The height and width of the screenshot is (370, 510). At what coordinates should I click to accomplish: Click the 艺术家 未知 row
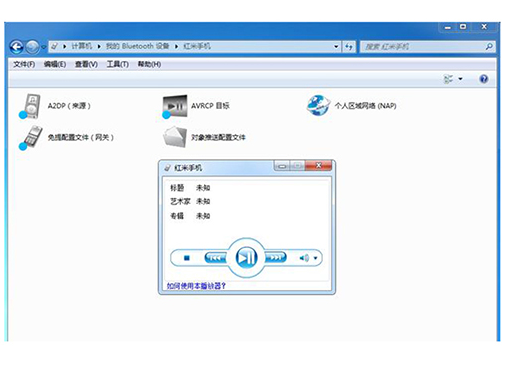(190, 201)
